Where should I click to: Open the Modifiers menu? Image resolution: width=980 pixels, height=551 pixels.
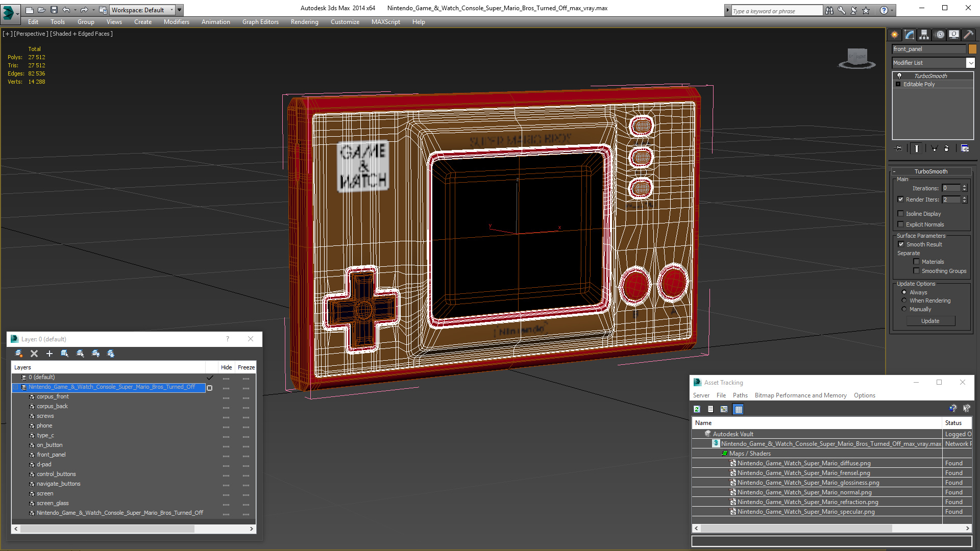pyautogui.click(x=177, y=22)
